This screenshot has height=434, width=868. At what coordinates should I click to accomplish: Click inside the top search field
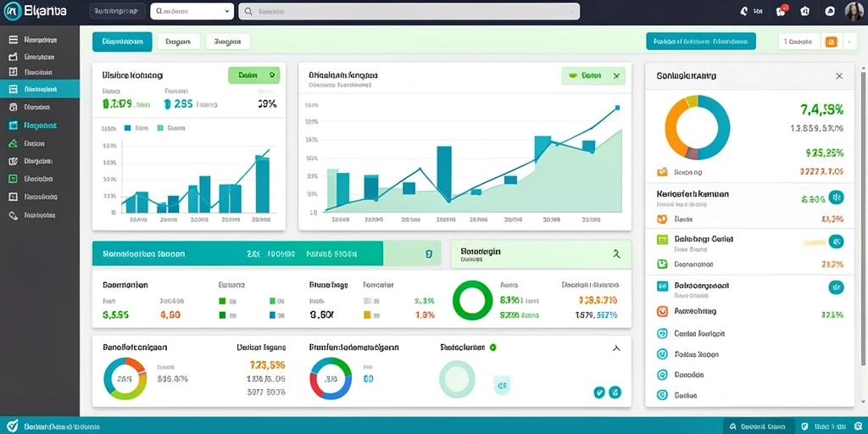tap(409, 11)
